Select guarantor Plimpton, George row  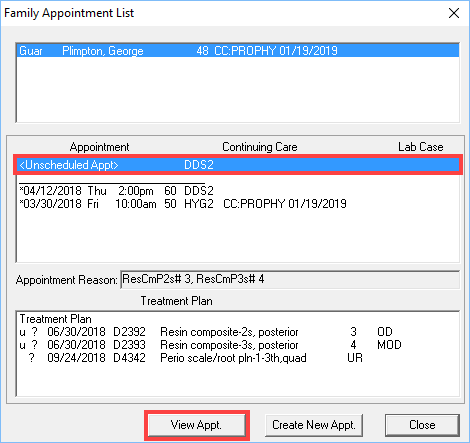pyautogui.click(x=238, y=51)
